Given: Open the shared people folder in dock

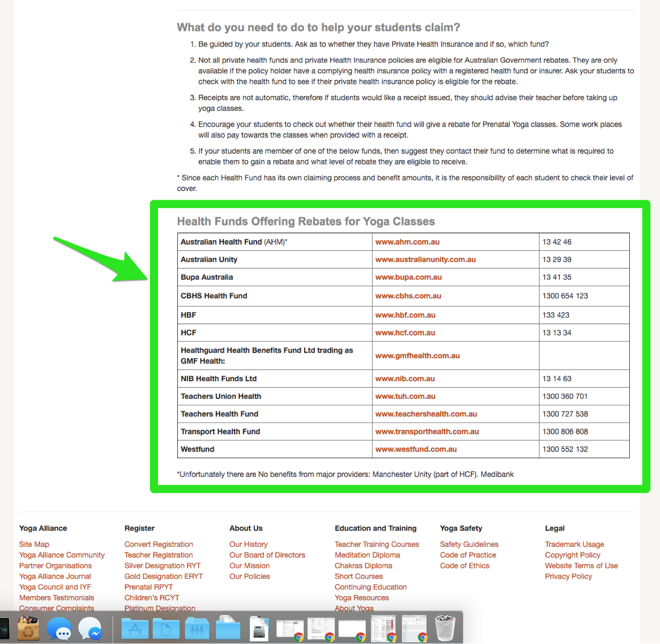Looking at the screenshot, I should 197,629.
